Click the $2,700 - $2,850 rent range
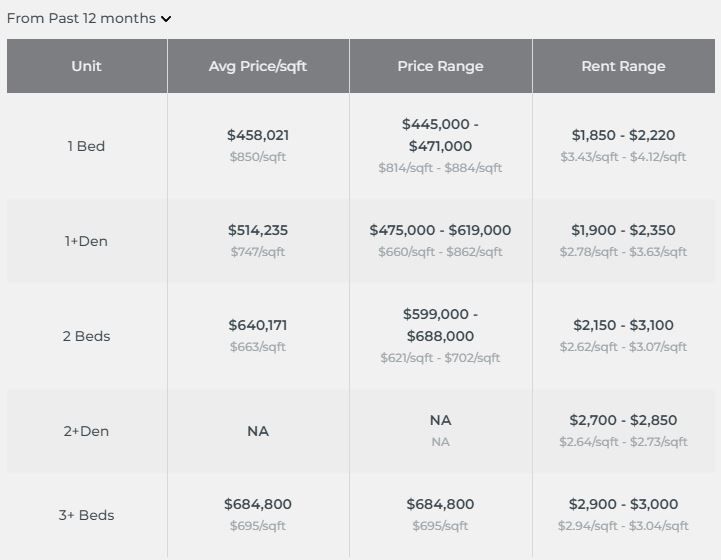 pyautogui.click(x=623, y=420)
